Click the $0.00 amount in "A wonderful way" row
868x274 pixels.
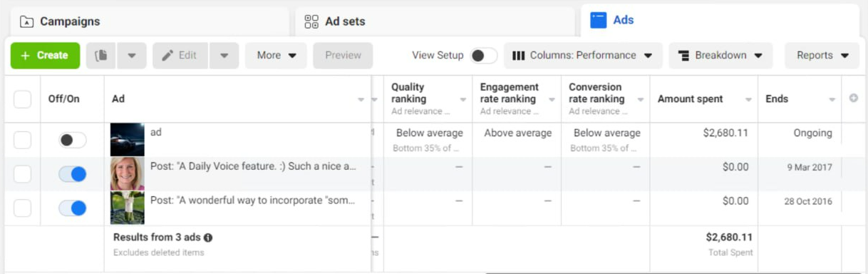[x=735, y=201]
